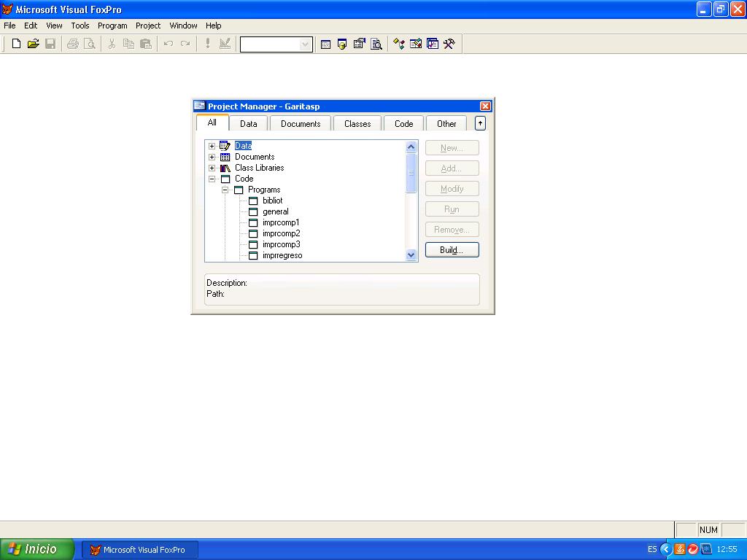This screenshot has height=560, width=747.
Task: Select the Programs item in the tree
Action: [264, 190]
